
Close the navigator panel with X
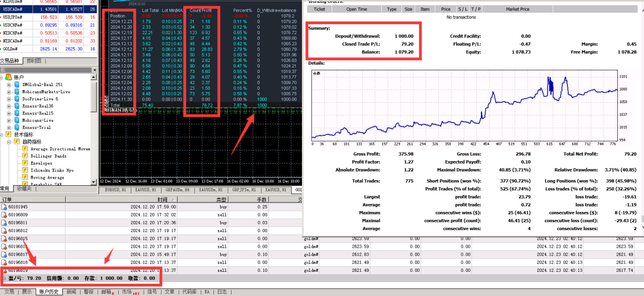click(94, 70)
